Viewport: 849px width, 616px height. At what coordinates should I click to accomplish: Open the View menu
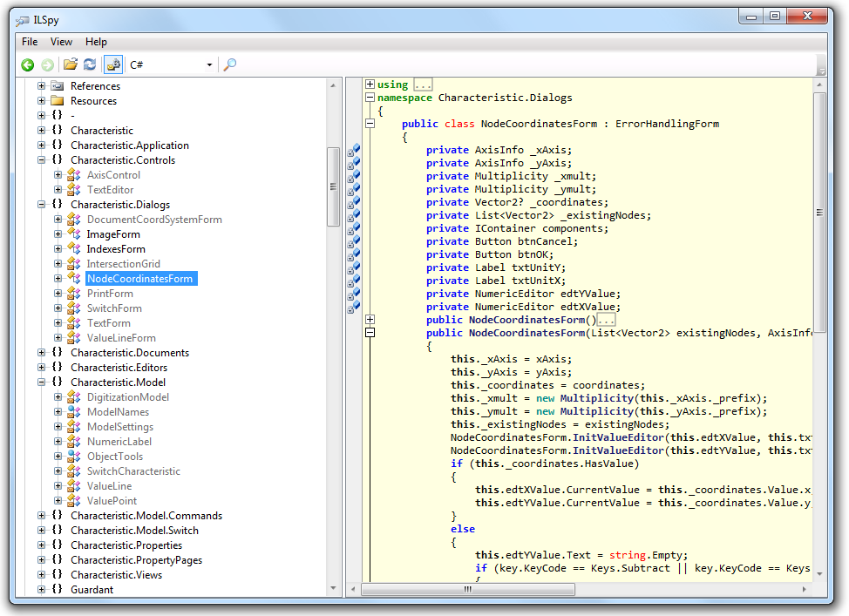(61, 42)
